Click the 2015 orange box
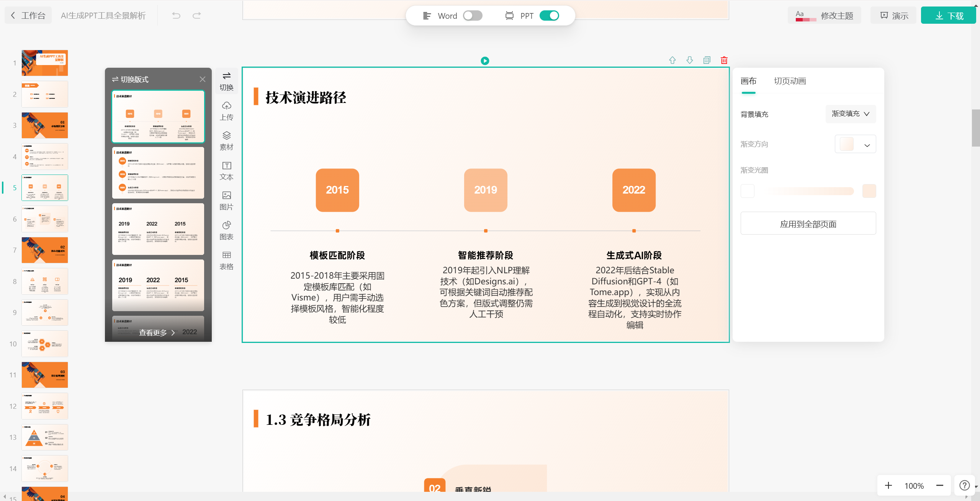This screenshot has width=980, height=501. point(337,190)
